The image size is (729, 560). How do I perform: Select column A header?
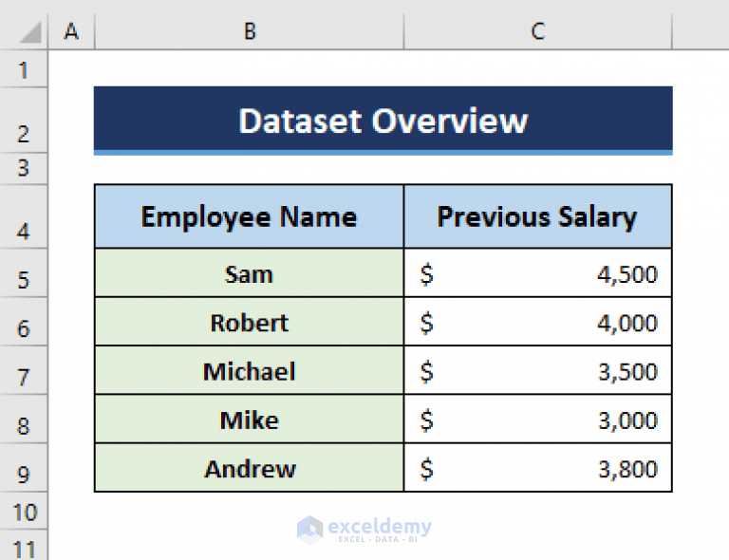[x=71, y=31]
